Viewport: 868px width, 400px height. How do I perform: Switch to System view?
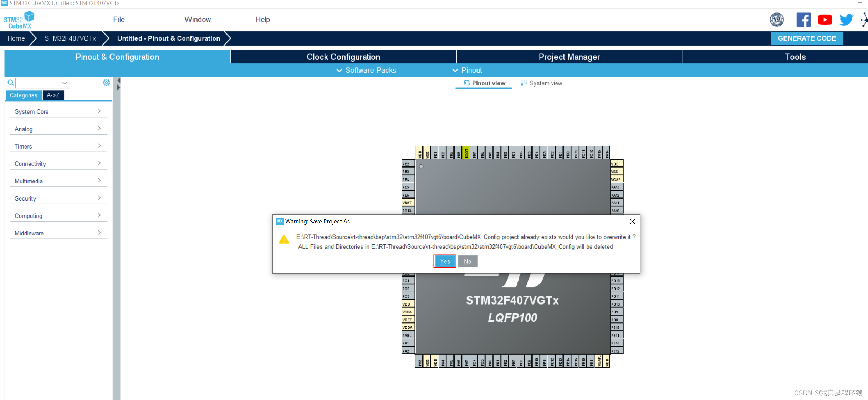pyautogui.click(x=541, y=83)
